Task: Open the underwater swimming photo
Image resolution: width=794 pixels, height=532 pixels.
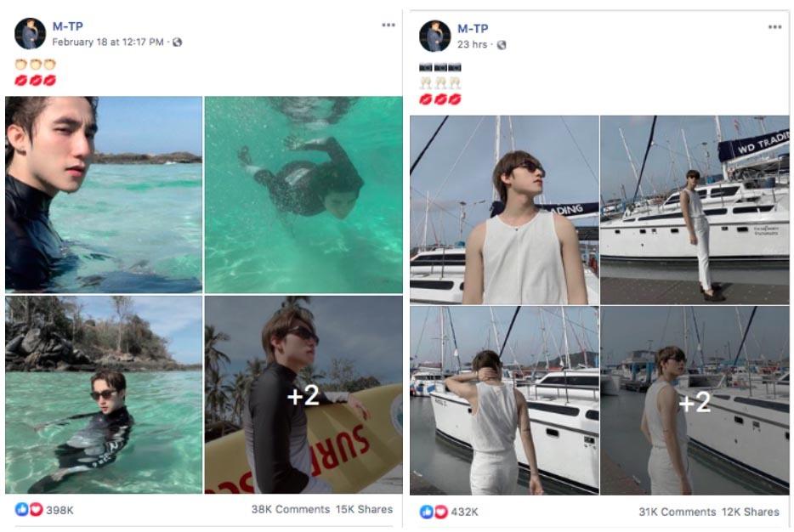Action: click(303, 194)
